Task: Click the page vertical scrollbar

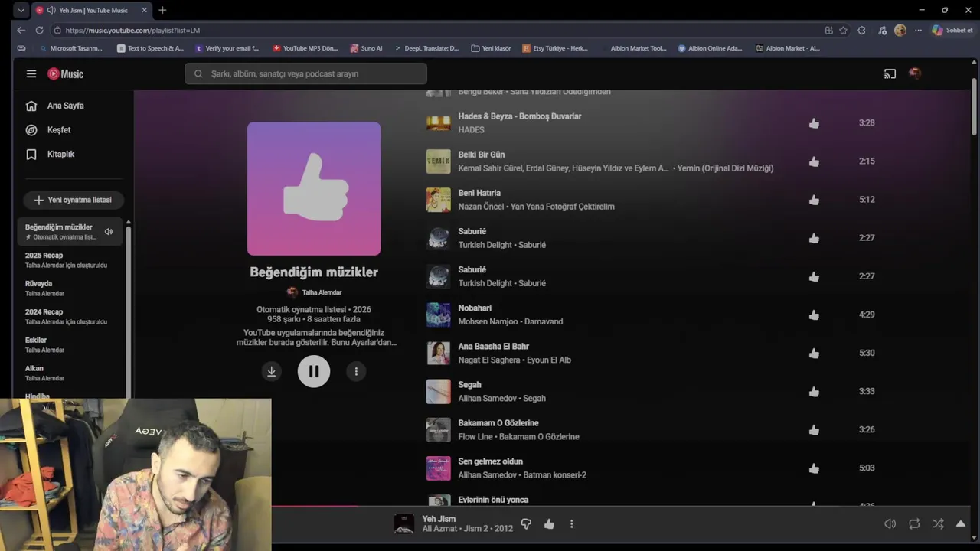Action: (974, 106)
